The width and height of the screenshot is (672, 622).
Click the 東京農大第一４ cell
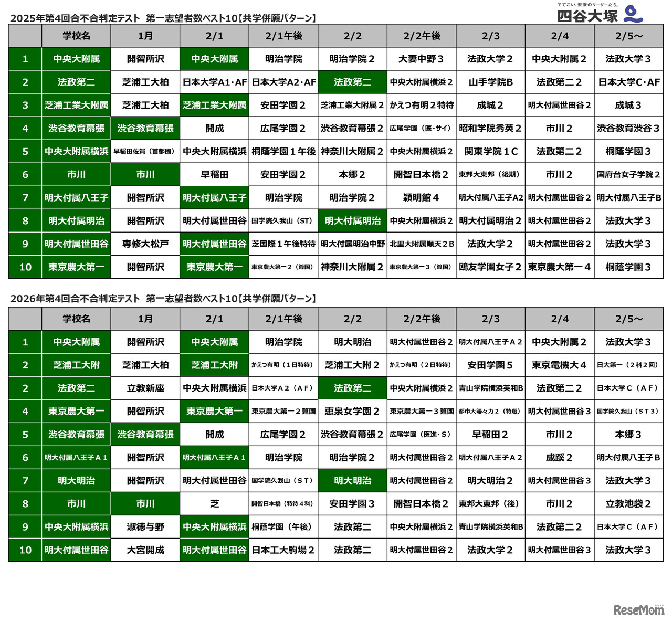point(560,267)
